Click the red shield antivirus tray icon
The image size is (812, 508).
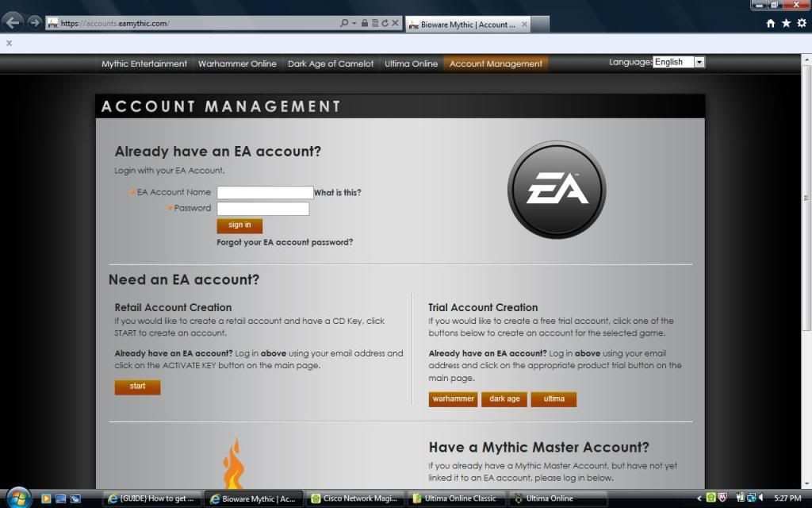click(x=723, y=498)
